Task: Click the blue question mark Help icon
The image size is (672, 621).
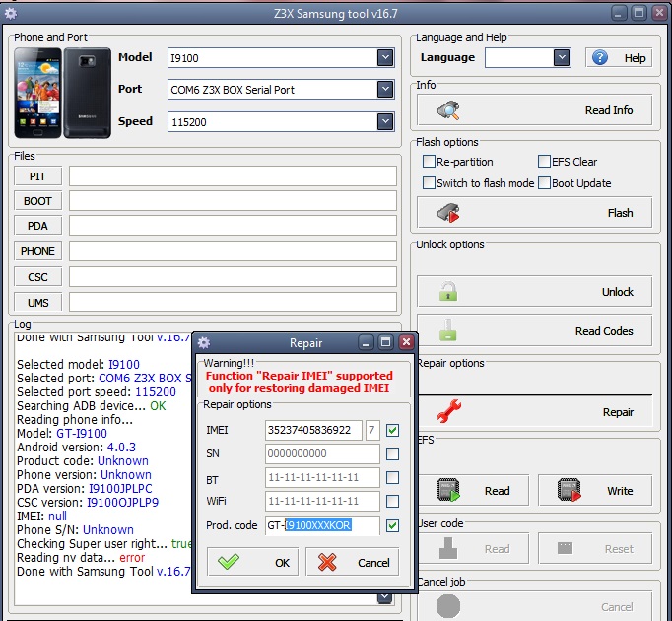Action: tap(600, 57)
